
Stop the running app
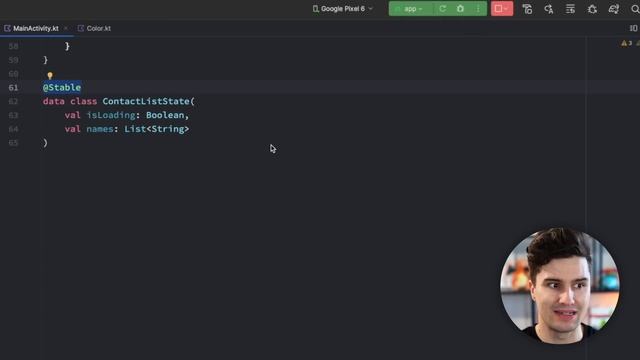pyautogui.click(x=502, y=9)
